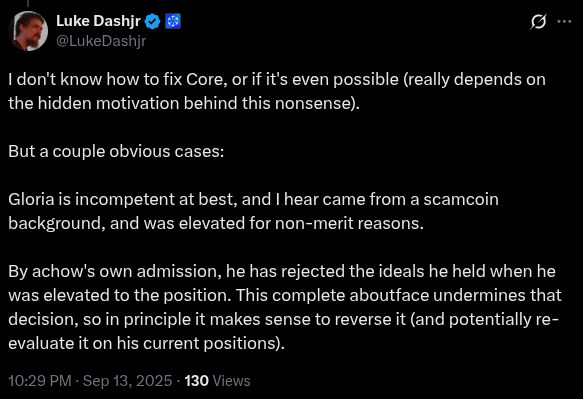Visit the @LukeDashjr handle link
The width and height of the screenshot is (583, 399).
coord(101,41)
